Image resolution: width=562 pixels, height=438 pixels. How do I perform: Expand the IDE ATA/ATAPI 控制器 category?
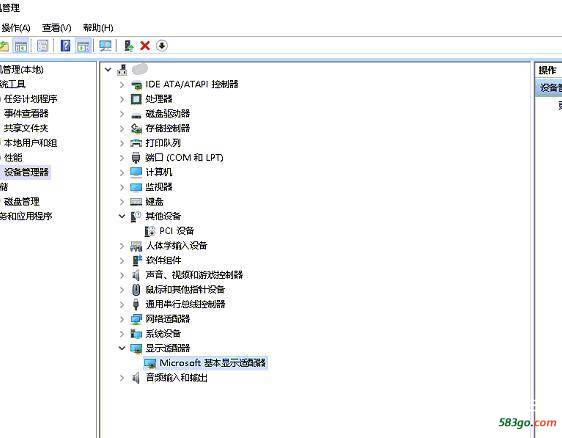122,84
